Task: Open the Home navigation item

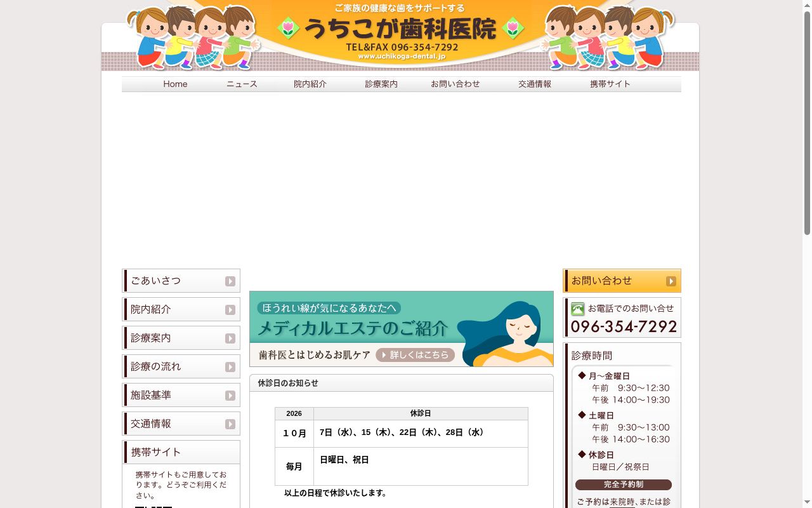Action: pyautogui.click(x=175, y=84)
